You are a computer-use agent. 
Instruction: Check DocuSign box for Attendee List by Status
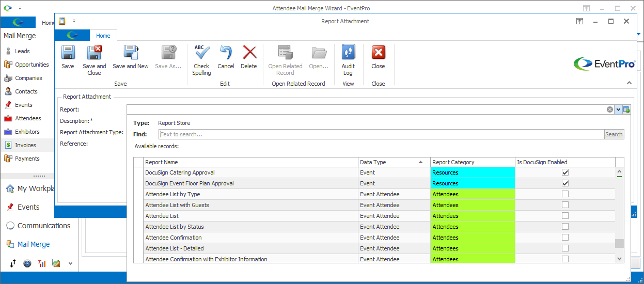point(565,227)
